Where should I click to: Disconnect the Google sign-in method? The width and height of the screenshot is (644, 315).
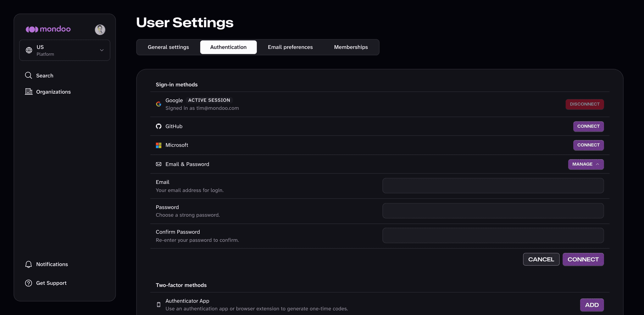click(x=585, y=104)
